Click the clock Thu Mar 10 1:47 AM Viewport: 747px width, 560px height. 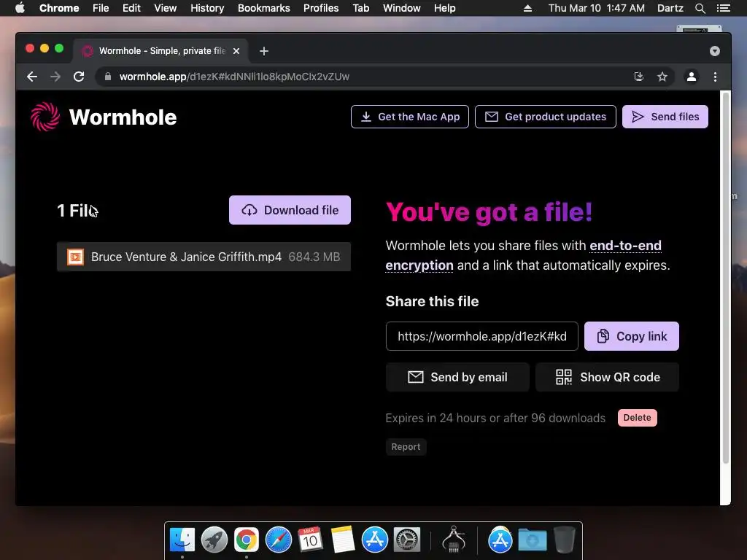click(597, 8)
